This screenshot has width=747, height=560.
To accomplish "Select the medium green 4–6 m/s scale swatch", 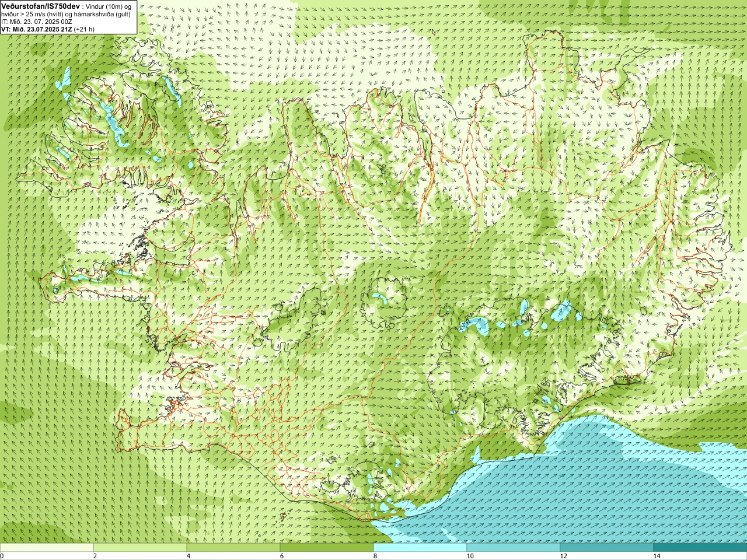I will coord(233,548).
